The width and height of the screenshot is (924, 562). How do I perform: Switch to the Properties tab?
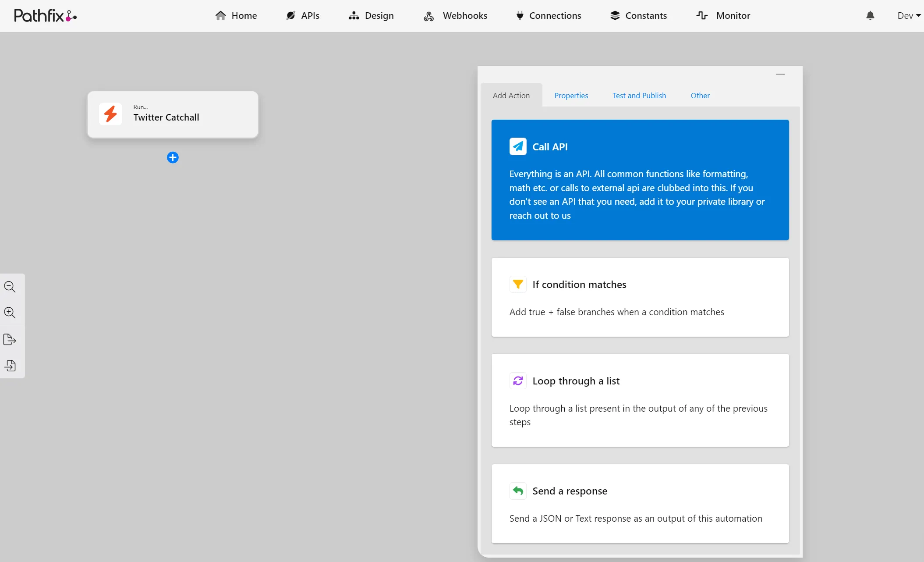571,96
